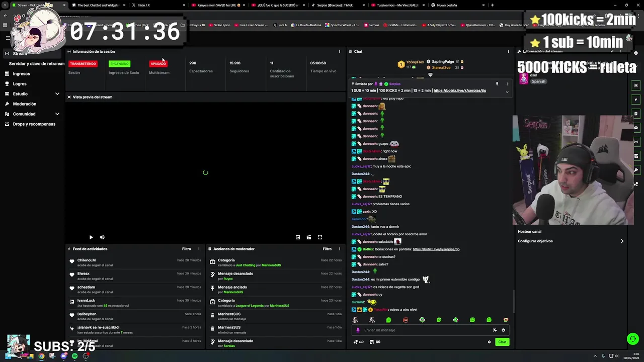Click the pinned botrix tip link
Viewport: 644px width, 362px height.
click(459, 90)
